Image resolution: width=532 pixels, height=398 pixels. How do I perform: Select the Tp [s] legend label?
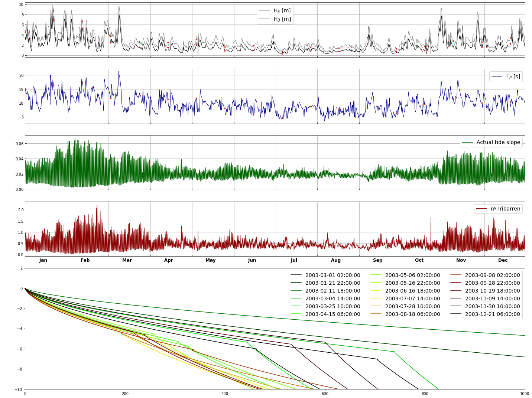(x=513, y=77)
